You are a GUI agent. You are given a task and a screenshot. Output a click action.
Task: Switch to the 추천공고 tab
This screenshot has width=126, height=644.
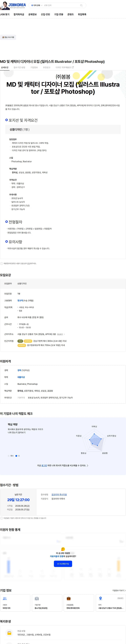(47, 67)
